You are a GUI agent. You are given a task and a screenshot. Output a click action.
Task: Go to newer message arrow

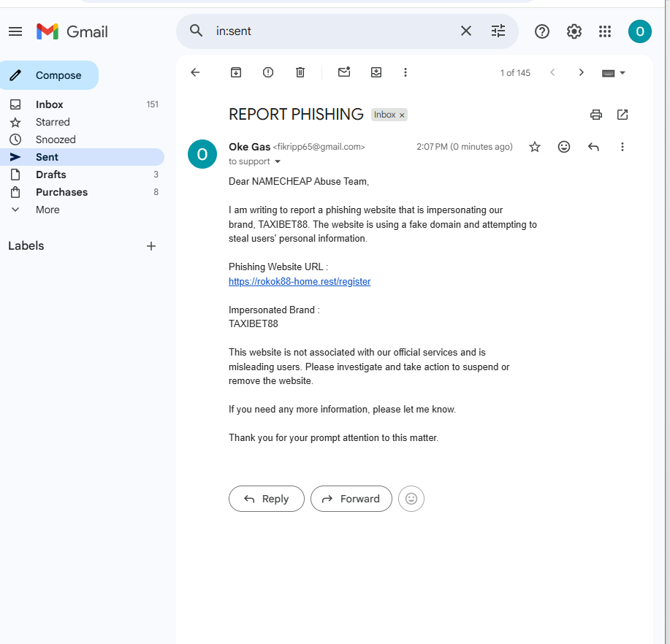point(552,72)
